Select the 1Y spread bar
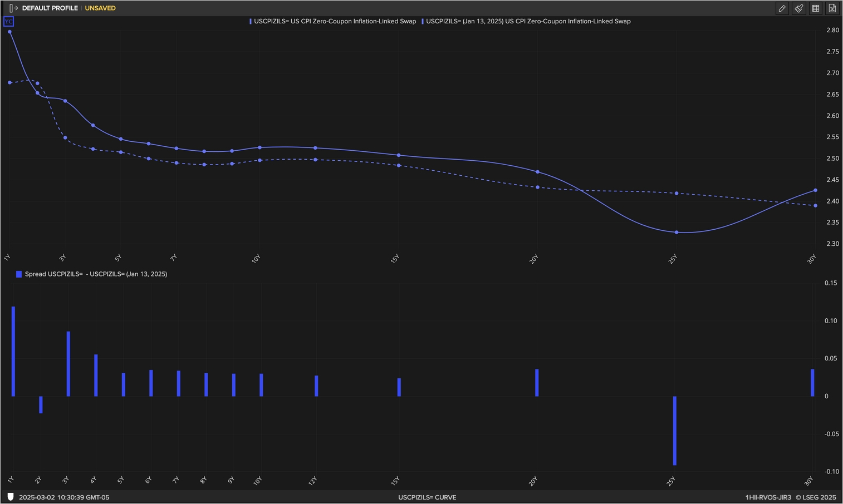This screenshot has width=843, height=504. (13, 352)
